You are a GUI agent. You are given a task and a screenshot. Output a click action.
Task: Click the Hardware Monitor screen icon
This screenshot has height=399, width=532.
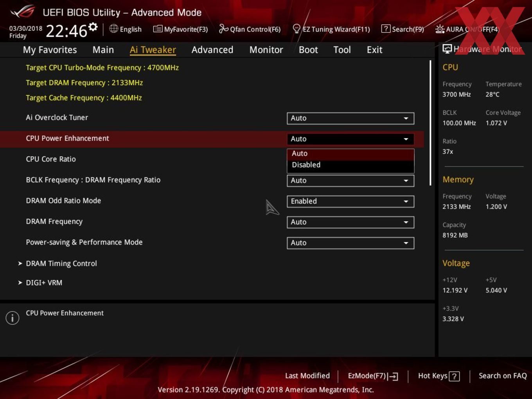[447, 49]
